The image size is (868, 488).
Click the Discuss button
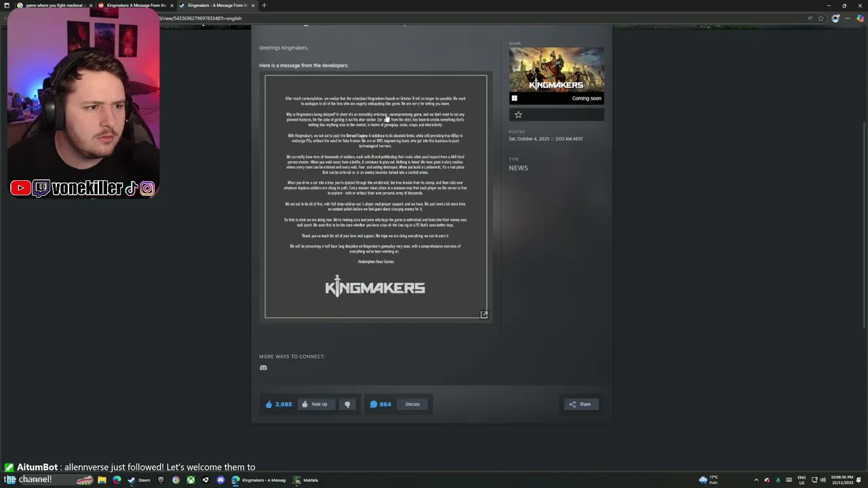(x=412, y=404)
